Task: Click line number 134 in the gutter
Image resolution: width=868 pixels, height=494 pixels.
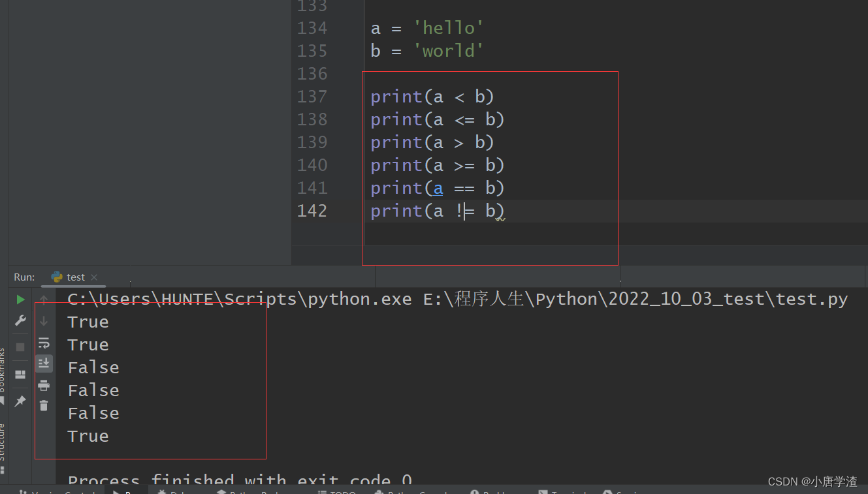Action: [x=312, y=28]
